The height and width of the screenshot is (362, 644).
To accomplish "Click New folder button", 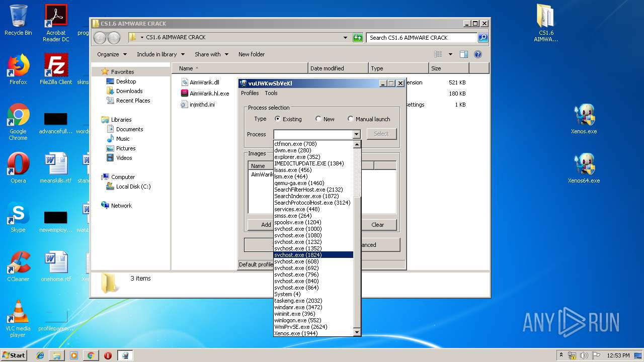I will click(252, 54).
